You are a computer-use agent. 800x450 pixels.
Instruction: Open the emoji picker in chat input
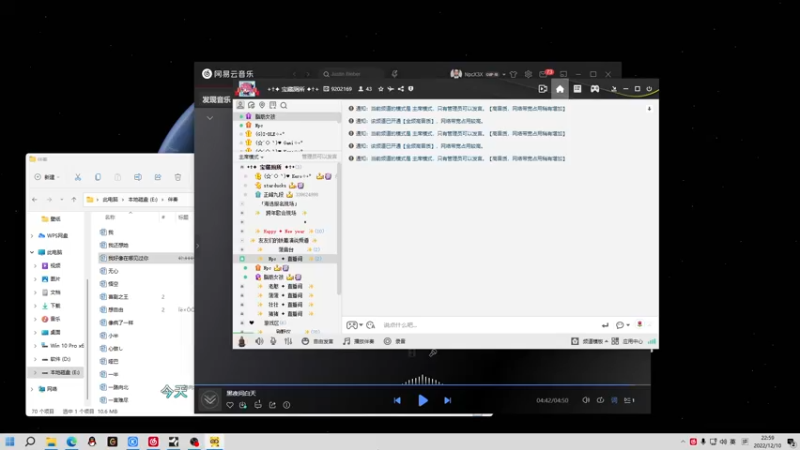pos(370,325)
